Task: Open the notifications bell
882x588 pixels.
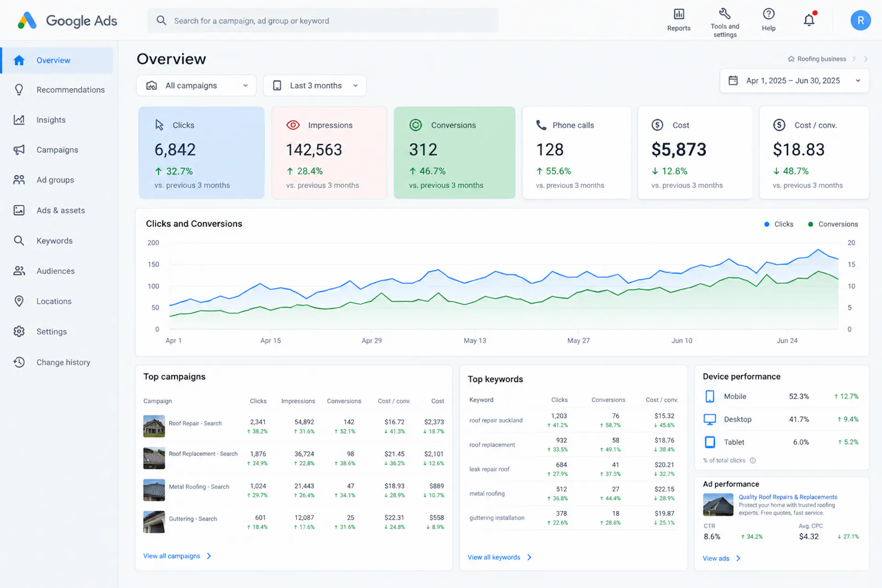Action: click(809, 20)
